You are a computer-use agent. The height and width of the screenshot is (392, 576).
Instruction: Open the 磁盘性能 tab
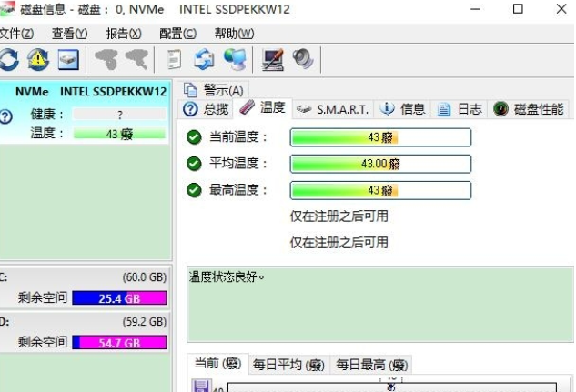pyautogui.click(x=529, y=109)
